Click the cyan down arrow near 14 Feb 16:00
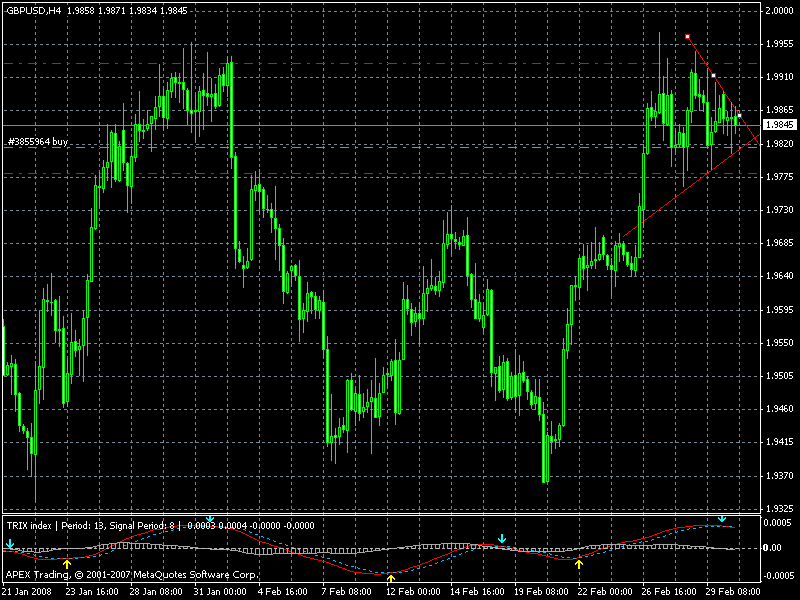Viewport: 800px width, 600px height. point(502,539)
